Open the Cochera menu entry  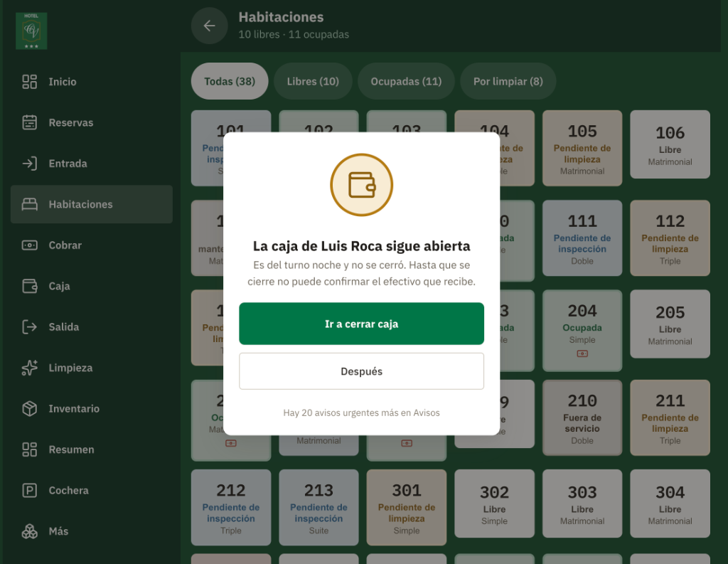click(92, 491)
